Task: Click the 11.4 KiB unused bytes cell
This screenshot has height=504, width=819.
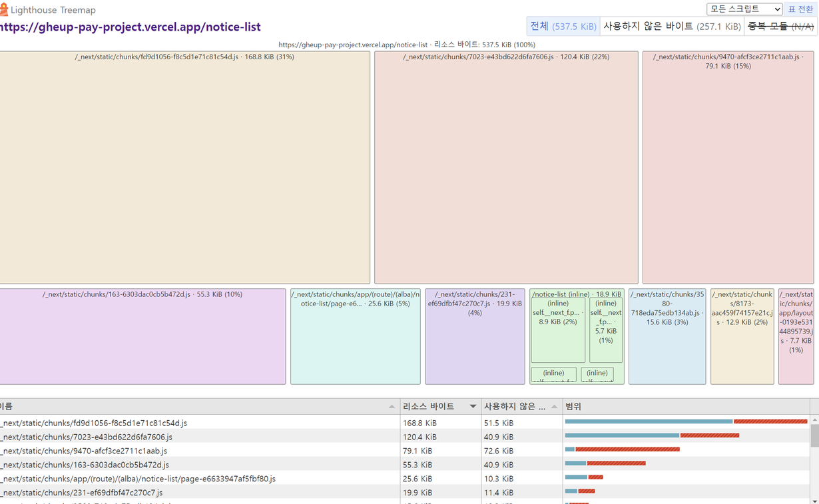Action: pos(521,493)
